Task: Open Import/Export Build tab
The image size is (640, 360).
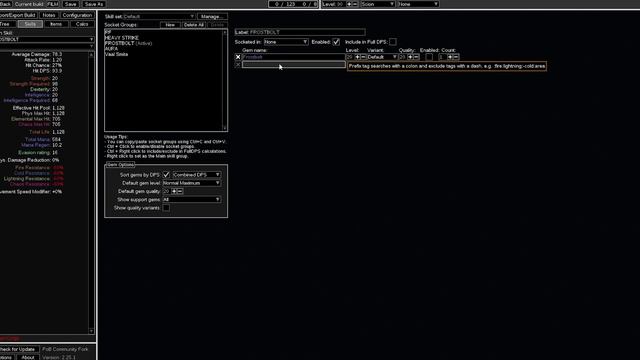Action: [18, 15]
